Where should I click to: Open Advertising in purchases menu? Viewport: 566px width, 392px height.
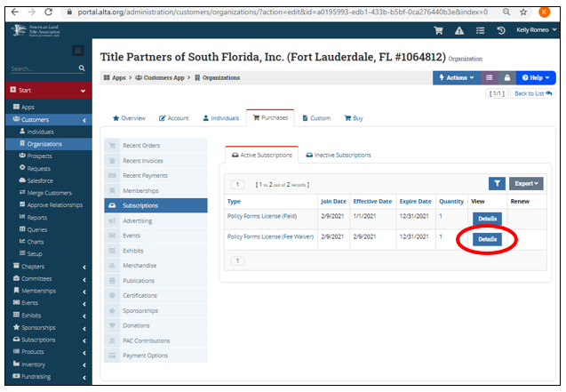(x=156, y=220)
